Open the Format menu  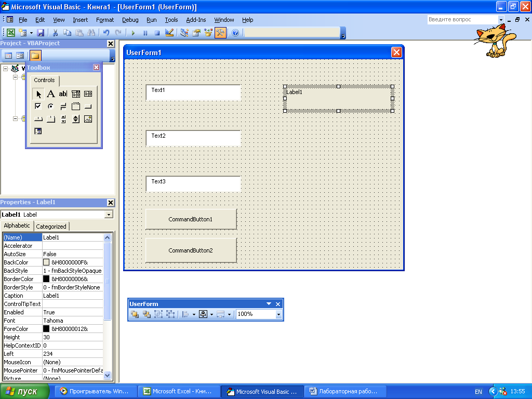tap(105, 20)
